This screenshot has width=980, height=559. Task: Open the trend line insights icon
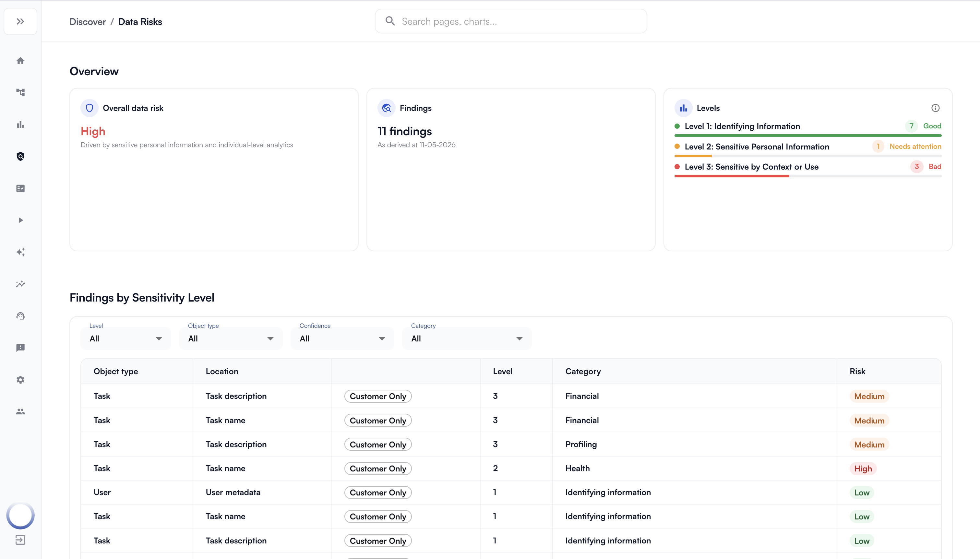pyautogui.click(x=20, y=284)
